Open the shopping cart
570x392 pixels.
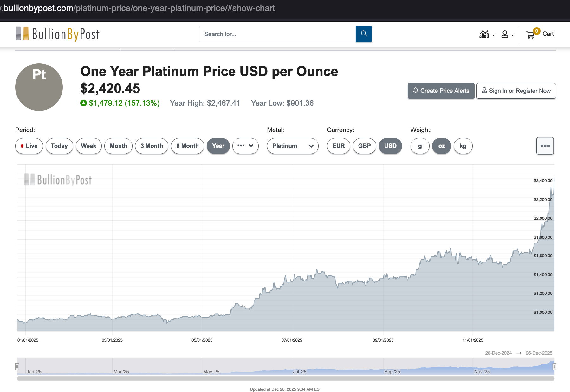pyautogui.click(x=540, y=34)
